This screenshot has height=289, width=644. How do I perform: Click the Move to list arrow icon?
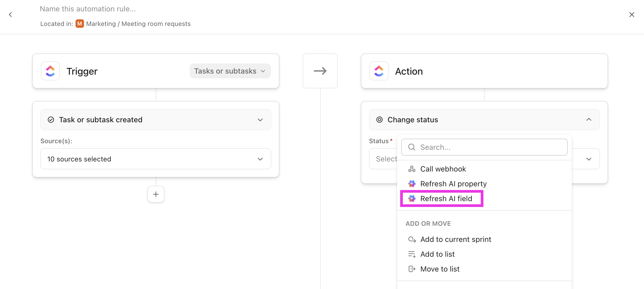pyautogui.click(x=412, y=269)
